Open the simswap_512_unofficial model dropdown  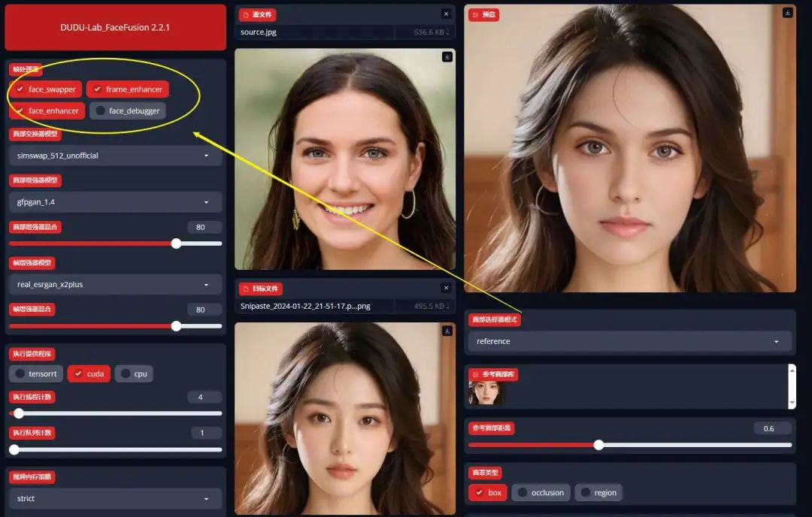(x=116, y=156)
